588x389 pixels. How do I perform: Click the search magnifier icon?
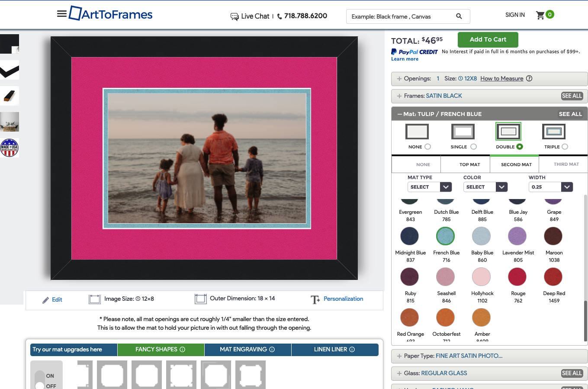click(x=459, y=16)
